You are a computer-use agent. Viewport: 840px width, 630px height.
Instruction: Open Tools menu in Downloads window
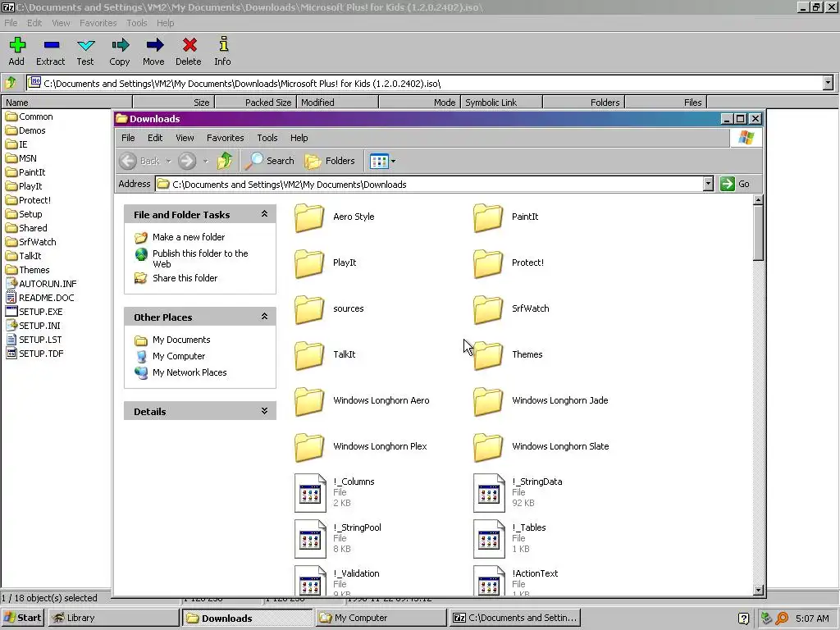pyautogui.click(x=267, y=138)
